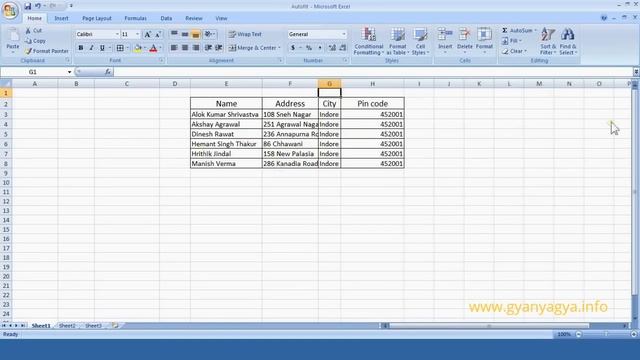This screenshot has width=640, height=360.
Task: Expand Font dialog launcher
Action: point(162,60)
